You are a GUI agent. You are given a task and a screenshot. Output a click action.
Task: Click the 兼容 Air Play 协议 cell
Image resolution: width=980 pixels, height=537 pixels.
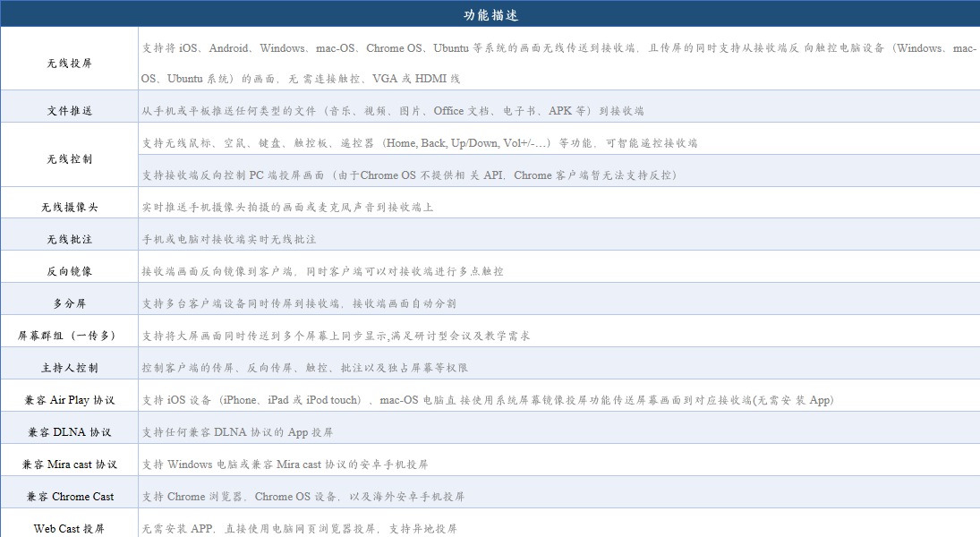[x=70, y=400]
